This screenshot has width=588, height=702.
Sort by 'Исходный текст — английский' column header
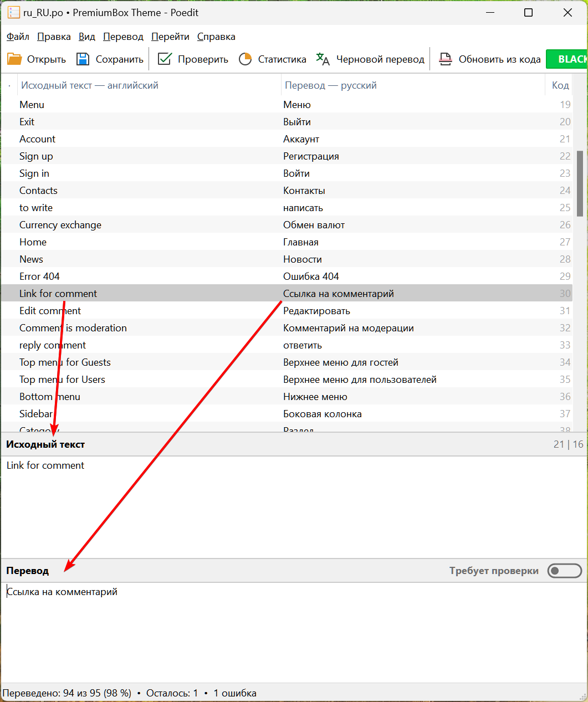(x=90, y=85)
